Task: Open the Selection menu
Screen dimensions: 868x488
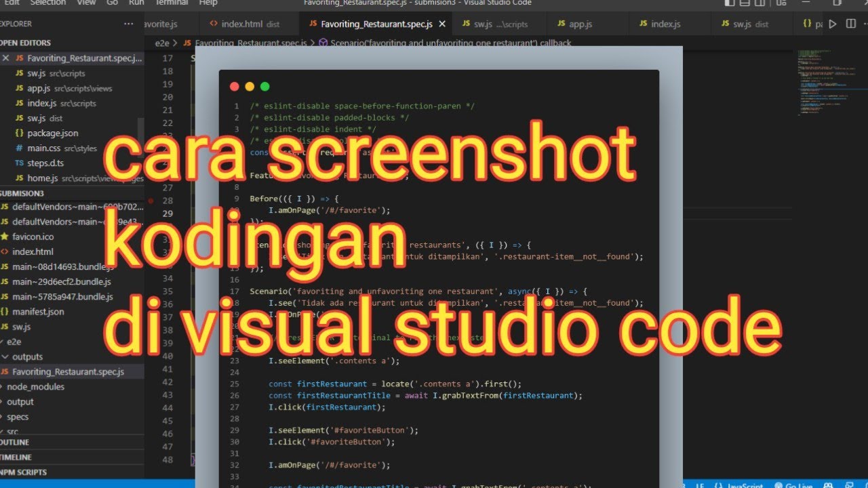Action: (x=48, y=3)
